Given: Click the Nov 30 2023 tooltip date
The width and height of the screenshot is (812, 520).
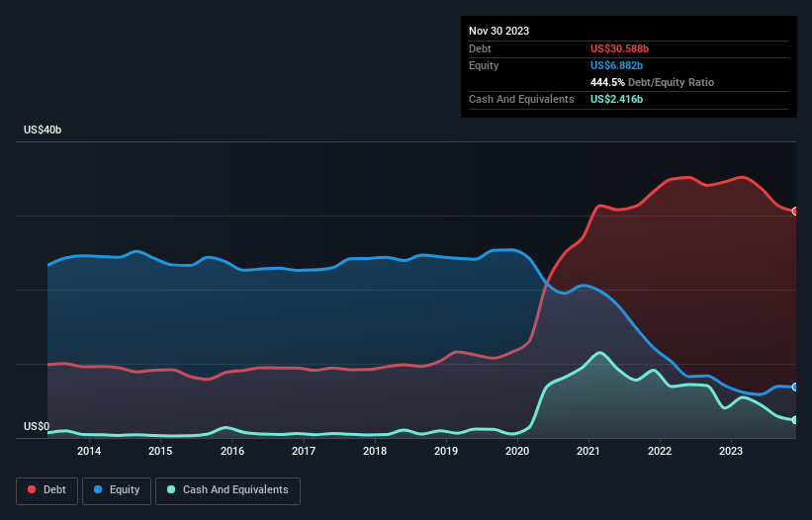Looking at the screenshot, I should click(498, 31).
